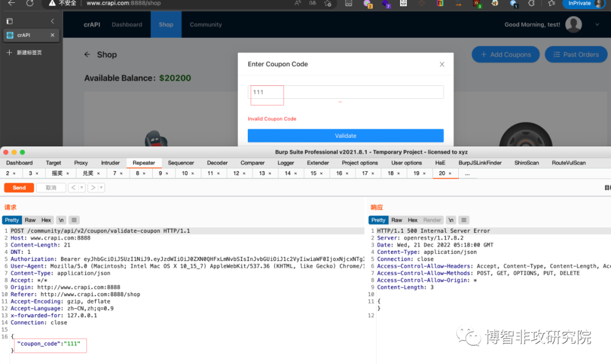Open the Decoder tab in Burp
The width and height of the screenshot is (611, 364).
pos(217,163)
